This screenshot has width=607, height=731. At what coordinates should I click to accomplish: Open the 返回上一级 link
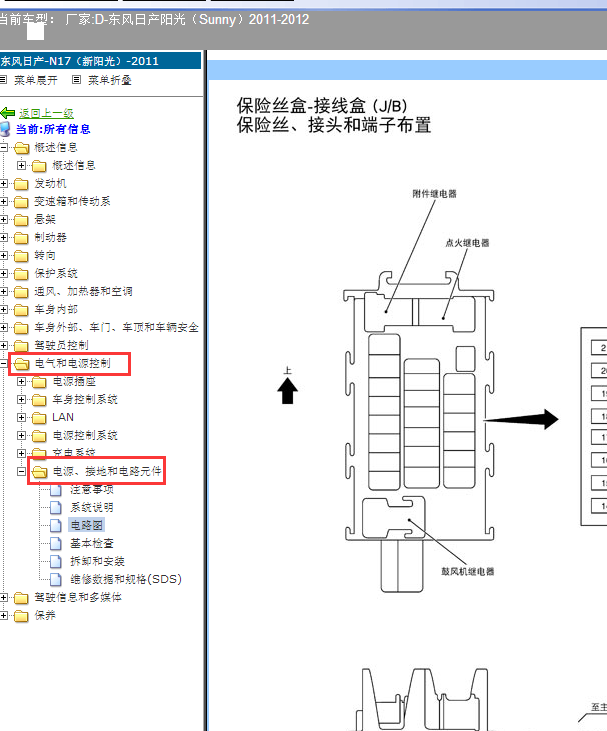46,113
